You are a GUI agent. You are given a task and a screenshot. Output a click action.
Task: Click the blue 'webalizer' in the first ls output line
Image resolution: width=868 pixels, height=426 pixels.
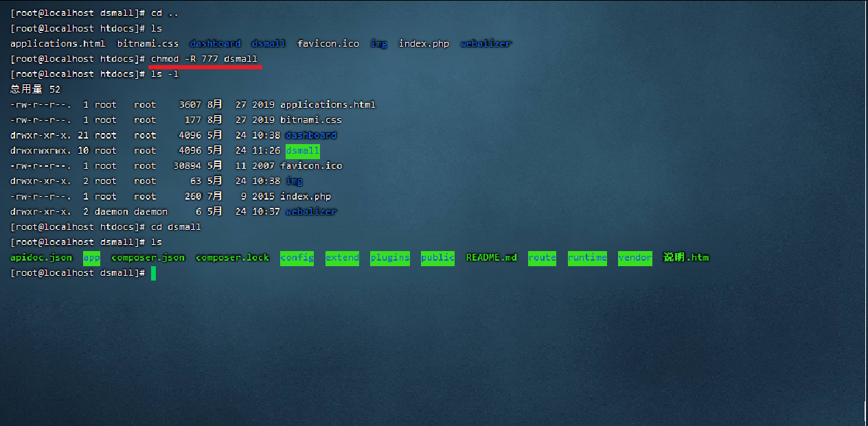[486, 44]
